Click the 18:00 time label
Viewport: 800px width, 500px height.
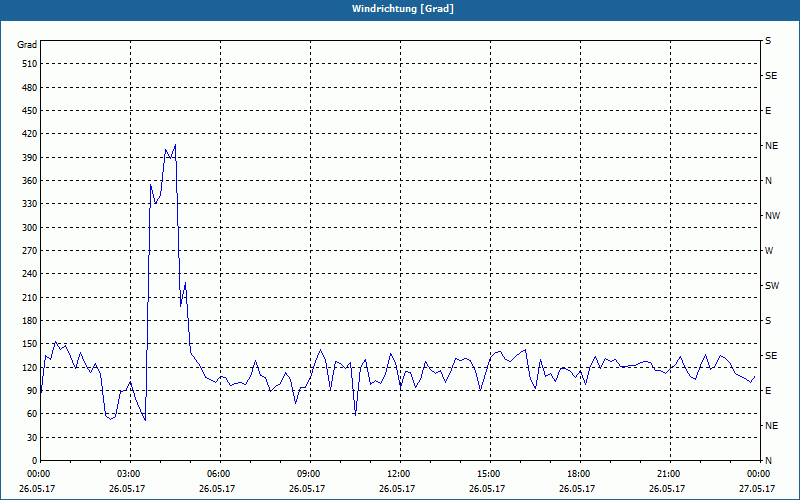click(580, 474)
